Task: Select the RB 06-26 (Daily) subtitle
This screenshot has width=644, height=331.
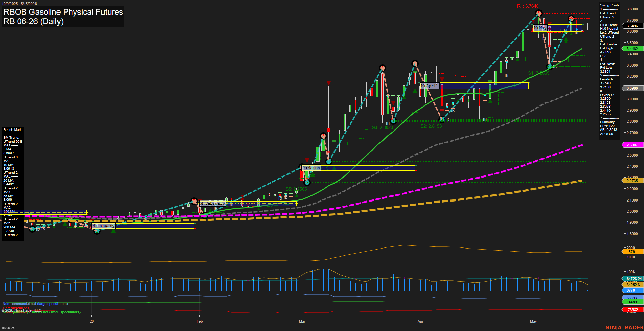Action: [x=33, y=21]
